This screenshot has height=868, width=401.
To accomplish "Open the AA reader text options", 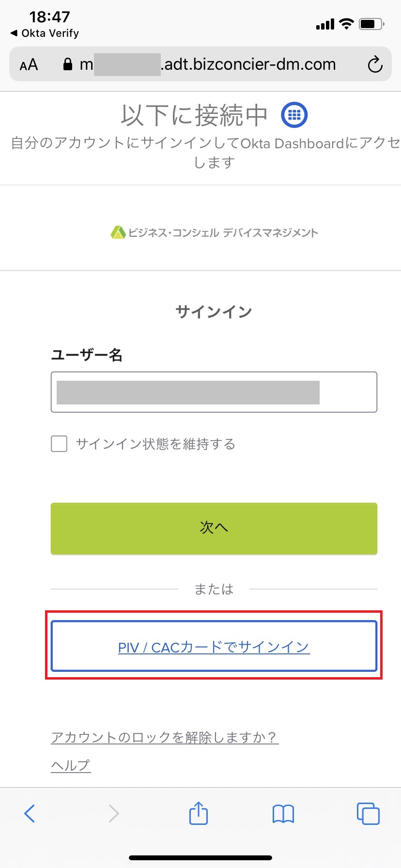I will (x=29, y=64).
